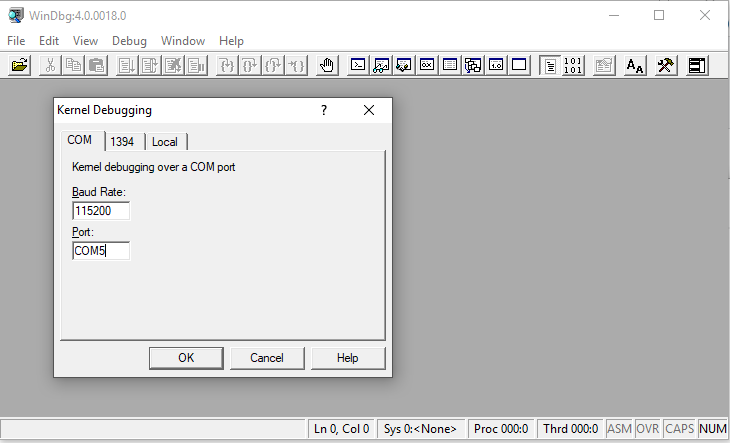
Task: Click the CAPS status bar indicator
Action: coord(680,429)
